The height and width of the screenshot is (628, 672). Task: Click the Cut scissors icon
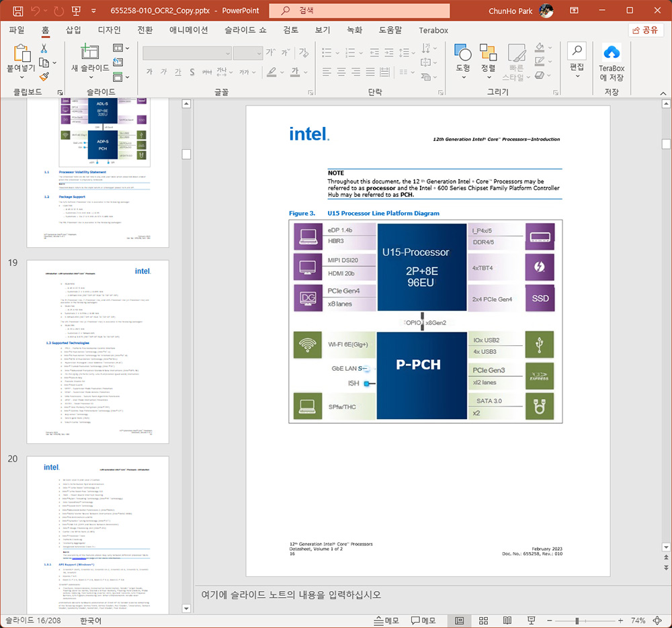(x=44, y=48)
